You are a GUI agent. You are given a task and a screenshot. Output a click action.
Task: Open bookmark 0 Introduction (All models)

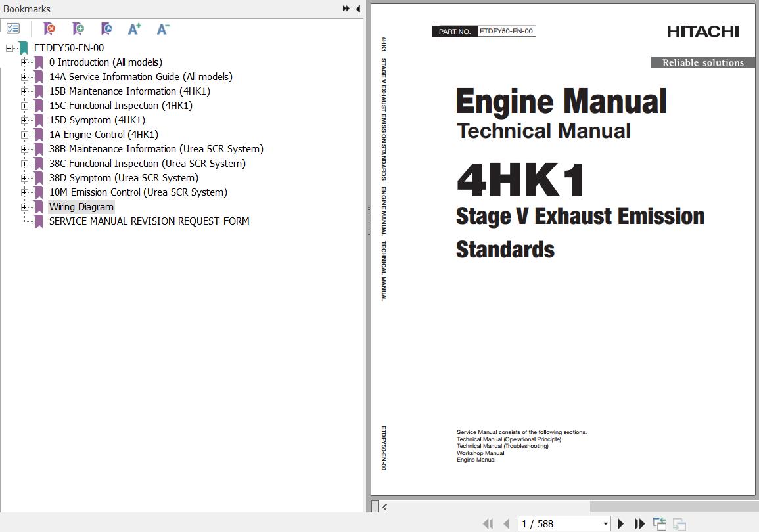click(106, 62)
